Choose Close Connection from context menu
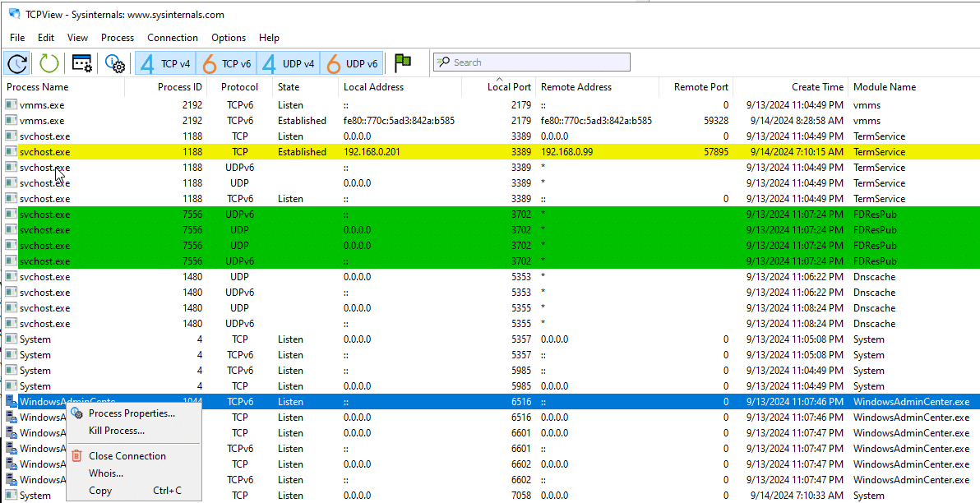The width and height of the screenshot is (980, 503). click(x=128, y=455)
